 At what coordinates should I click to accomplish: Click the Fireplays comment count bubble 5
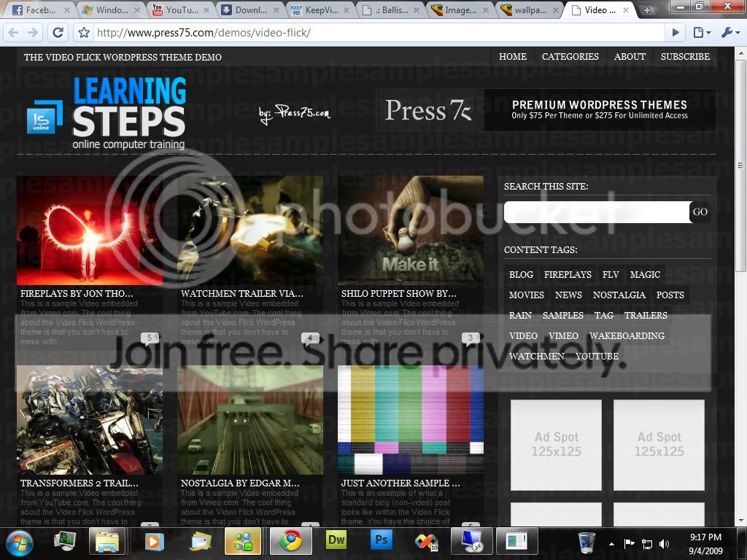(150, 338)
